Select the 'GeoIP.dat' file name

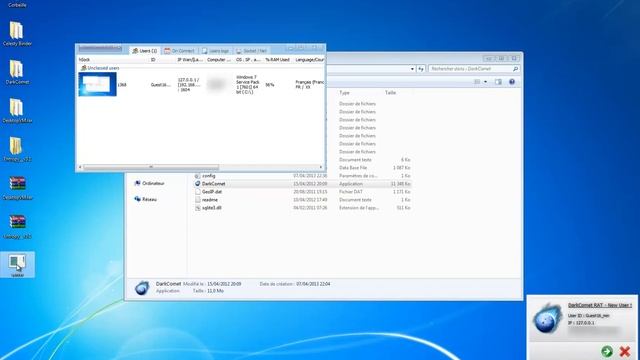[212, 192]
